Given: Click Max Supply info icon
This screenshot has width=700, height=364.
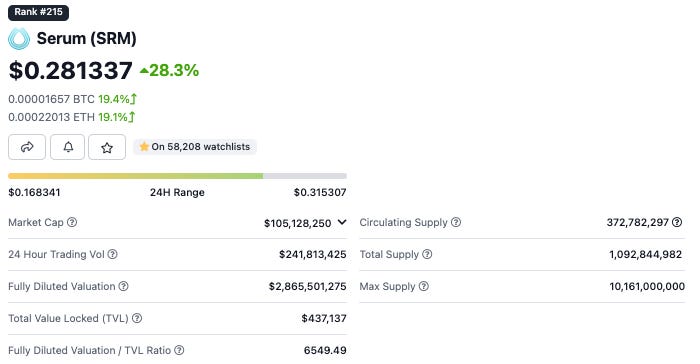Looking at the screenshot, I should tap(424, 286).
